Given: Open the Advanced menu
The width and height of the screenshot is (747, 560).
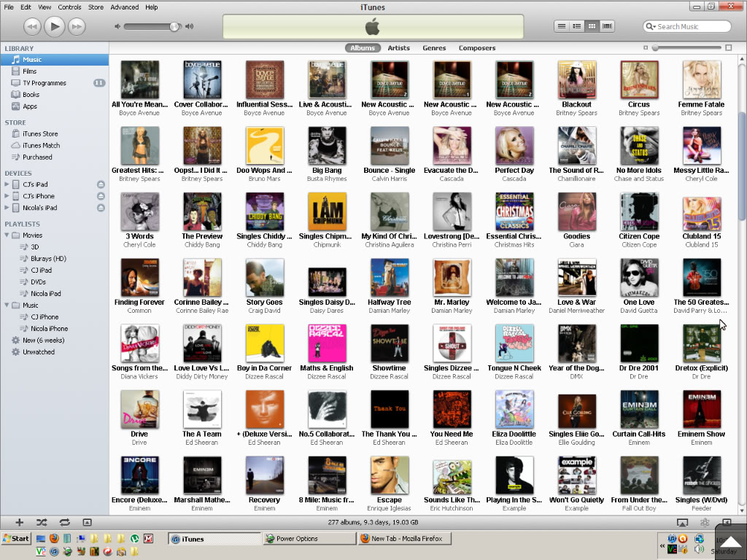Looking at the screenshot, I should (124, 7).
